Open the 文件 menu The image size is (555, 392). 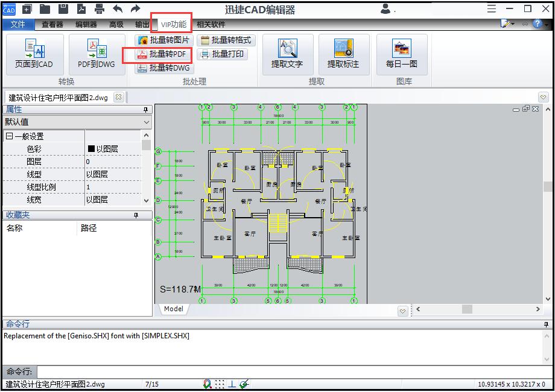[18, 25]
